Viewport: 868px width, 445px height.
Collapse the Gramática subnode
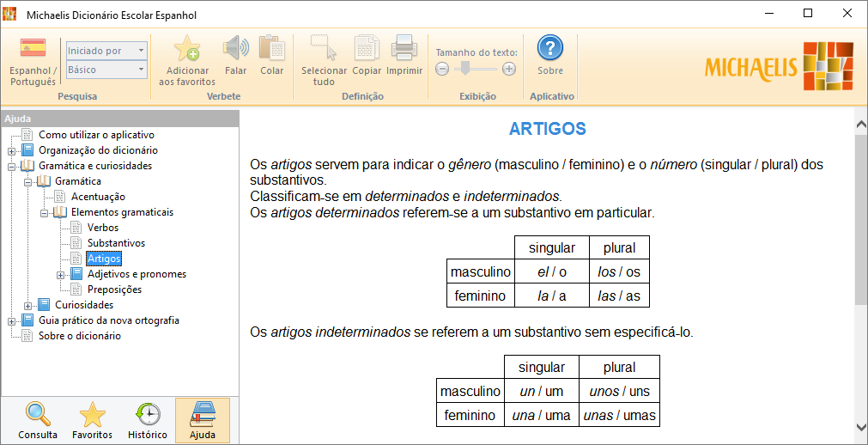(x=27, y=182)
